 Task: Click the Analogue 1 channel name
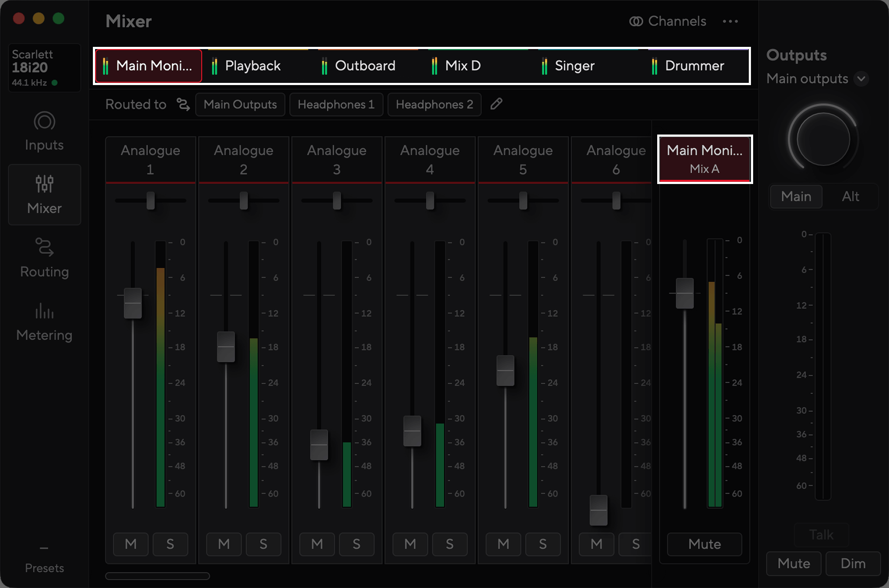pyautogui.click(x=150, y=160)
